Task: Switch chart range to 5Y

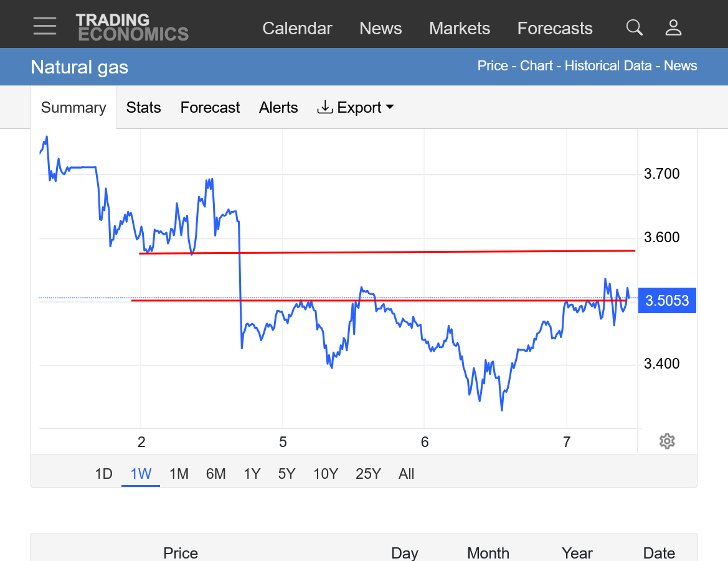Action: pyautogui.click(x=286, y=474)
